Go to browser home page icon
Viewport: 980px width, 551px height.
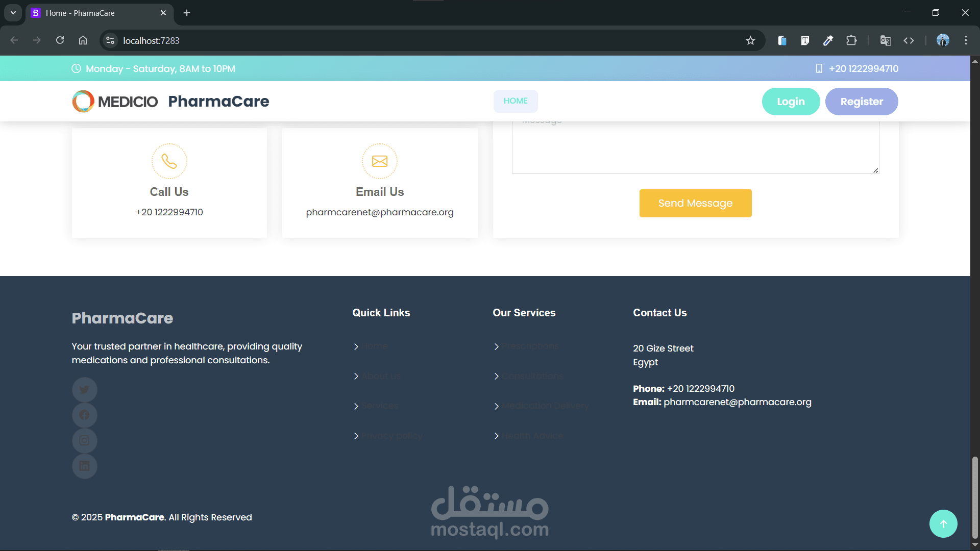point(83,40)
